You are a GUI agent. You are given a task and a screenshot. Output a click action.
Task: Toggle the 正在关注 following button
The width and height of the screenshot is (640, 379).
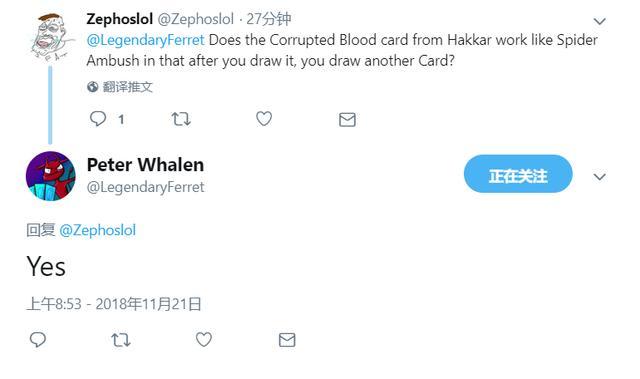[518, 174]
